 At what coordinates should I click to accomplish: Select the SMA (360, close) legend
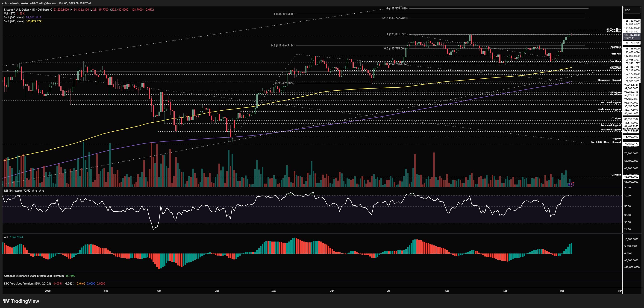(x=14, y=17)
